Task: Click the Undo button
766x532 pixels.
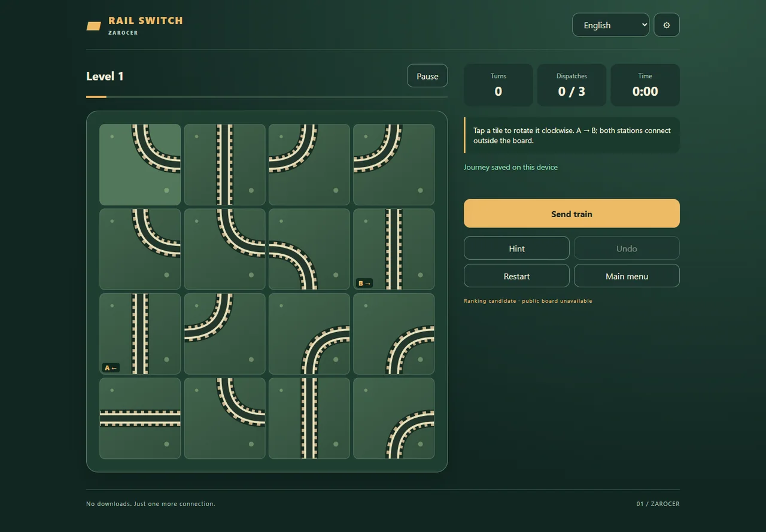Action: (x=627, y=248)
